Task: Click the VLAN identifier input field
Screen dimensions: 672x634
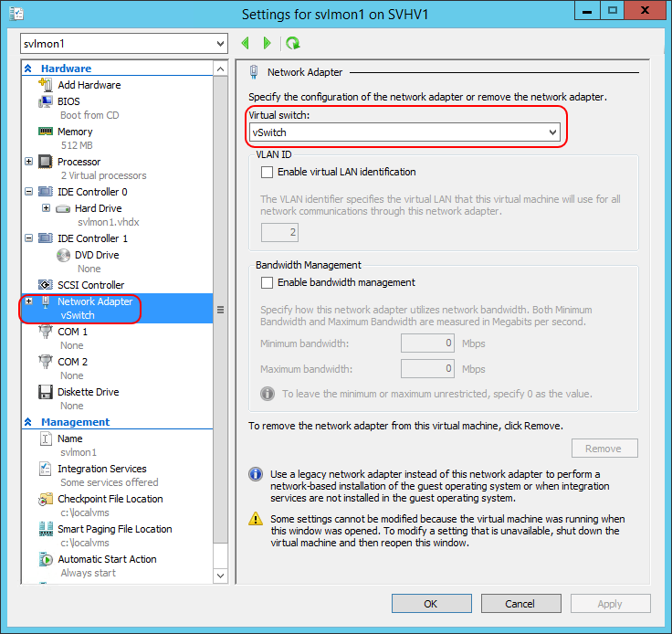Action: click(279, 232)
